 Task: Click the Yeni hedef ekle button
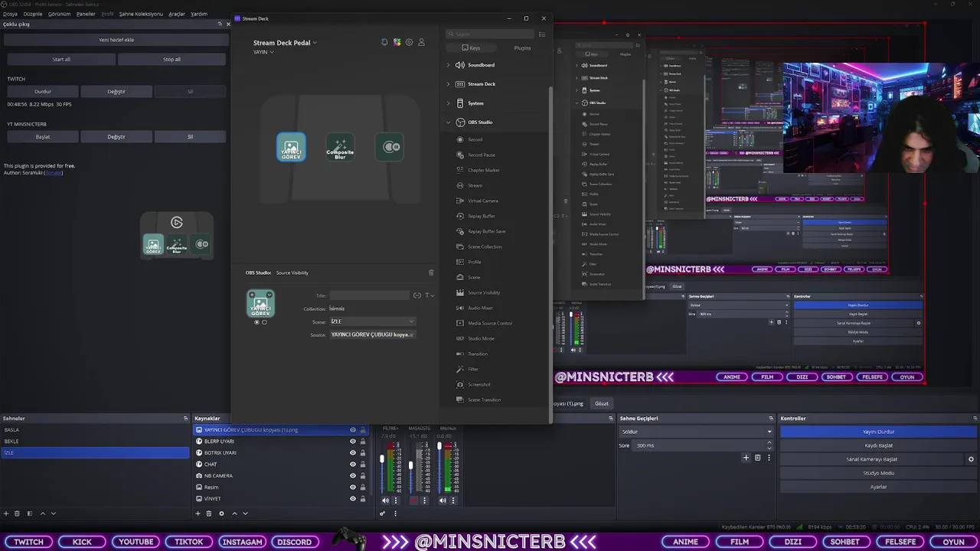click(x=116, y=40)
